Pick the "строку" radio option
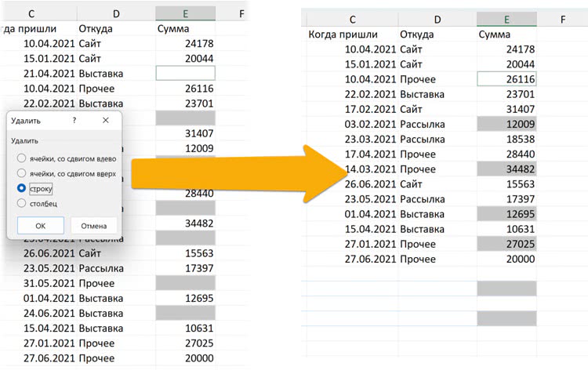Screen dimensions: 588x374 pyautogui.click(x=22, y=189)
